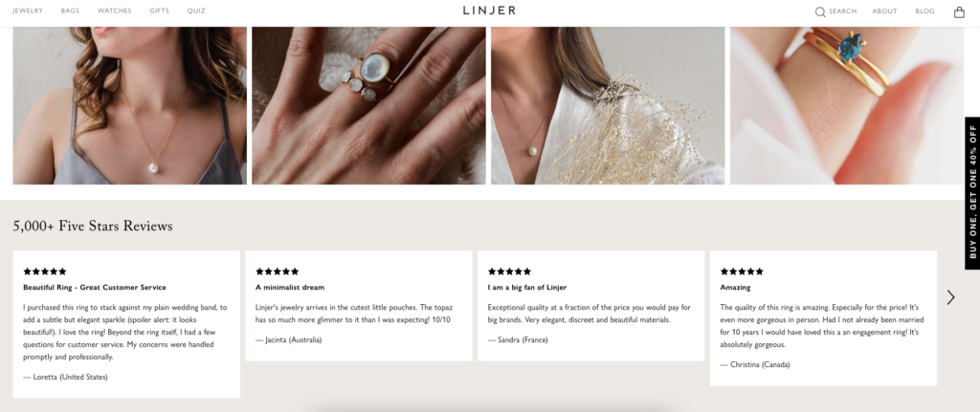Open the Quiz page
Viewport: 980px width, 412px height.
coord(196,11)
